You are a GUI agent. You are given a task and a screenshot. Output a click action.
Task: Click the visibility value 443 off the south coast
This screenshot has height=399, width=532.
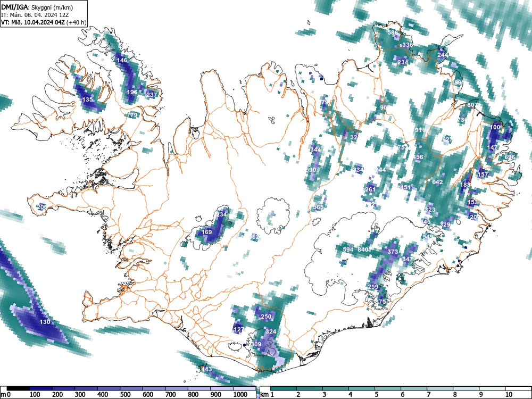pyautogui.click(x=206, y=370)
